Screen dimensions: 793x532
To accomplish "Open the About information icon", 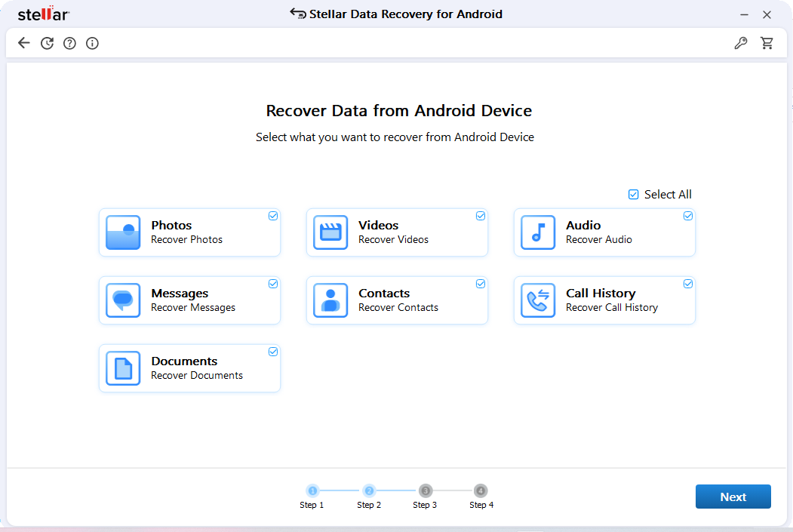I will click(x=92, y=43).
